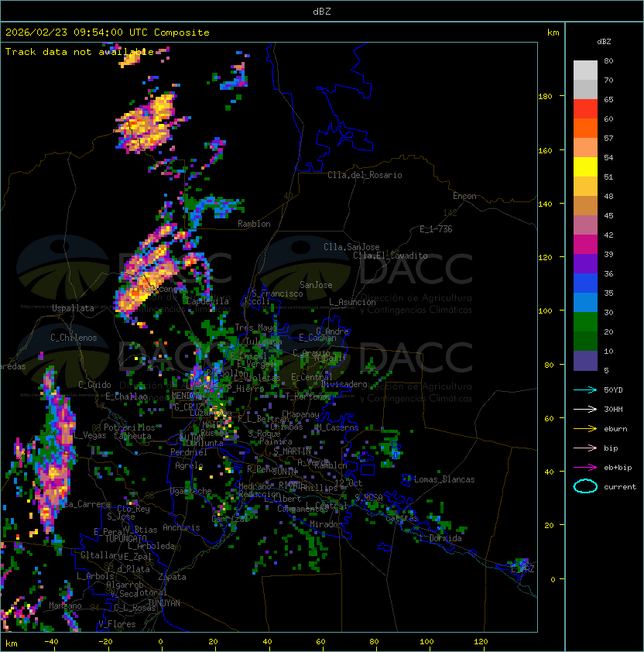The height and width of the screenshot is (652, 644).
Task: Select the bright yellow 54 dBZ swatch
Action: click(x=585, y=167)
